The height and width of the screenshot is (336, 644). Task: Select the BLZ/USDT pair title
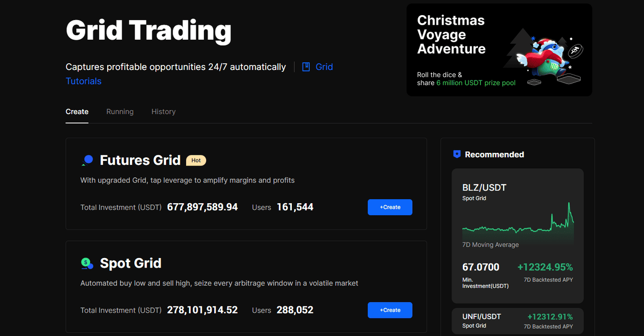[484, 188]
